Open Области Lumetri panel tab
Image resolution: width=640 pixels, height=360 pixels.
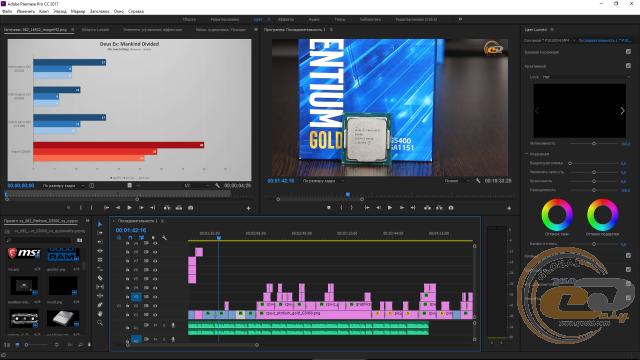pyautogui.click(x=95, y=29)
